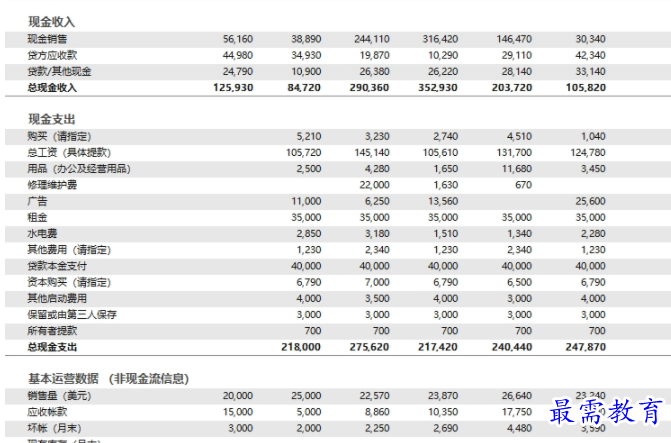
Task: Select the 其他费用 (请指定) row label
Action: [x=69, y=250]
